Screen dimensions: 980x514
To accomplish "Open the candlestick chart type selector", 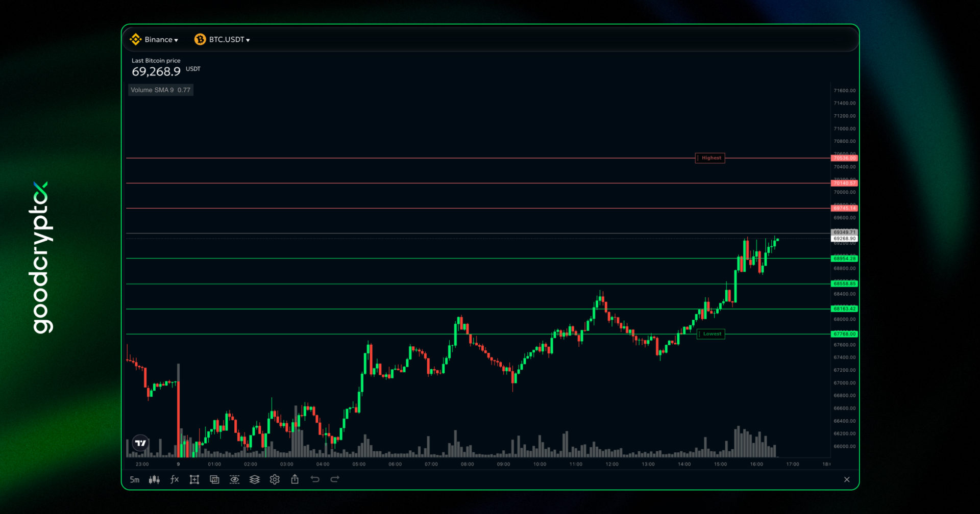I will [154, 479].
